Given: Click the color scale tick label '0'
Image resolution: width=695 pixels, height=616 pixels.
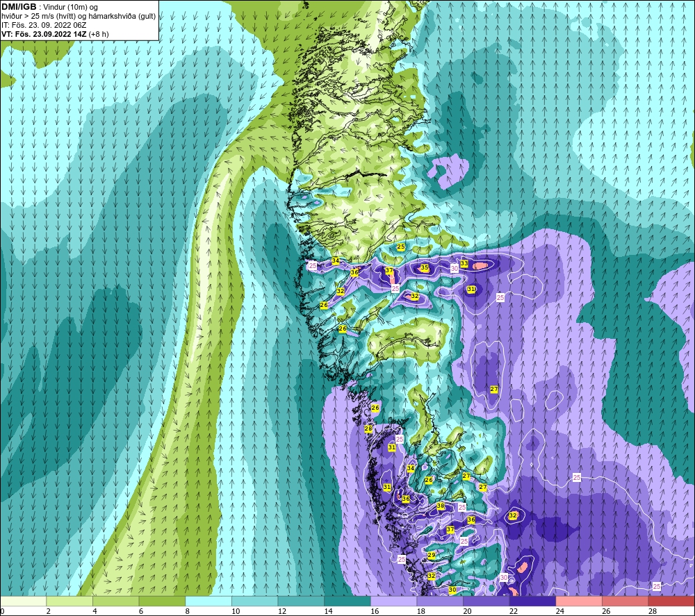Looking at the screenshot, I should coord(2,611).
